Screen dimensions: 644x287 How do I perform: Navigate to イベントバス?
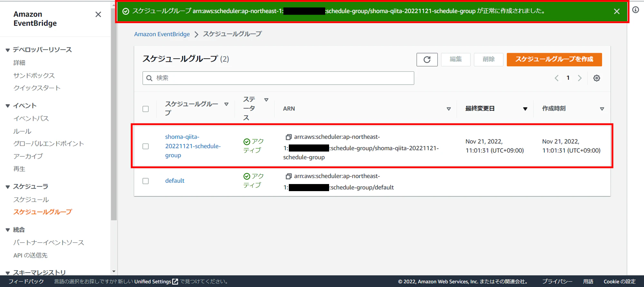31,118
